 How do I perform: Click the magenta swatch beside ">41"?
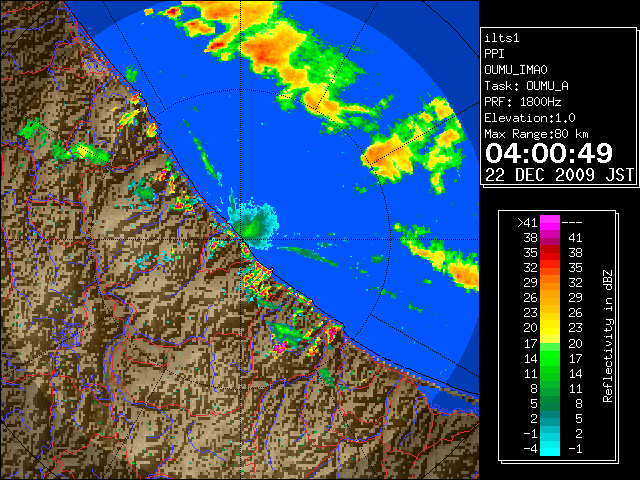click(x=550, y=223)
